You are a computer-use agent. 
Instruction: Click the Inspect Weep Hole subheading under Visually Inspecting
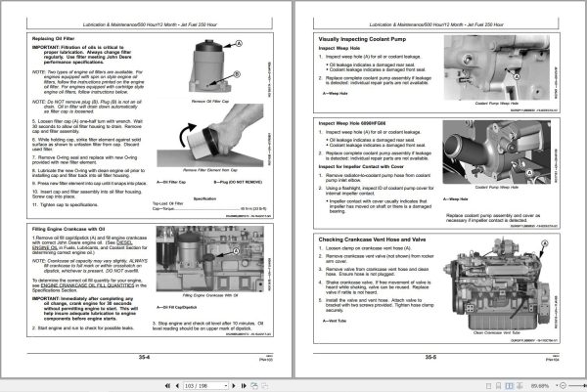(x=339, y=48)
